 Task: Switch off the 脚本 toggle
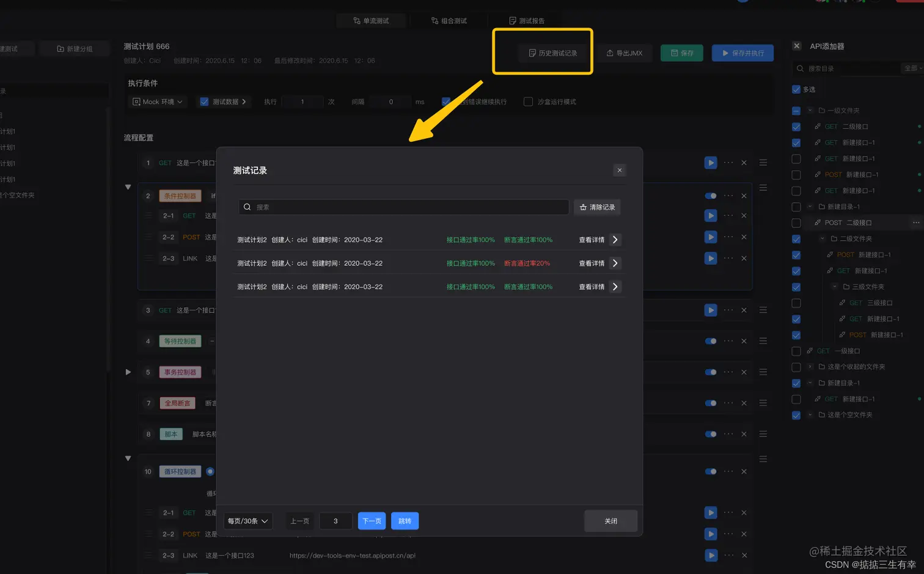711,434
